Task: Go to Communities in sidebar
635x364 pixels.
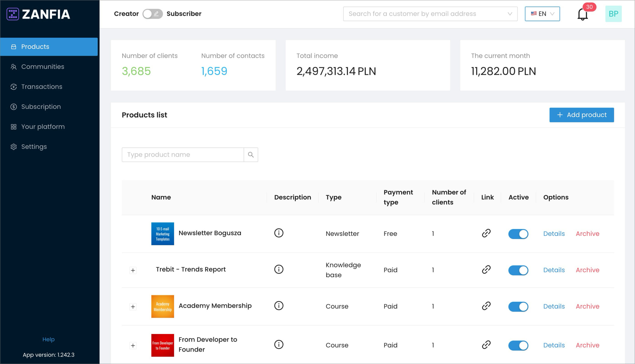Action: 42,67
